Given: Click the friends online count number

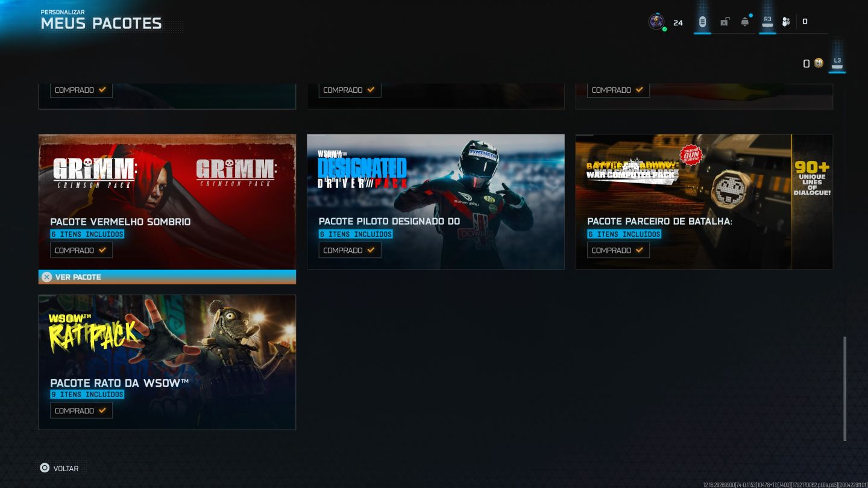Looking at the screenshot, I should 805,22.
